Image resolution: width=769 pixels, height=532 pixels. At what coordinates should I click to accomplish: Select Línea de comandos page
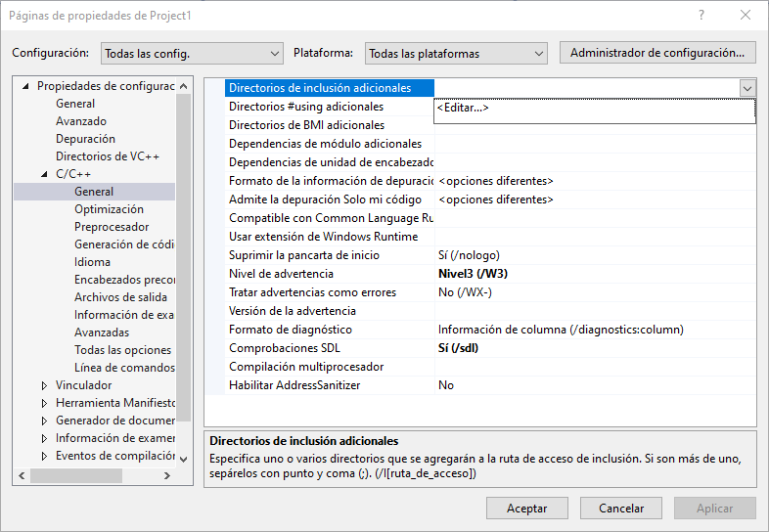[124, 369]
